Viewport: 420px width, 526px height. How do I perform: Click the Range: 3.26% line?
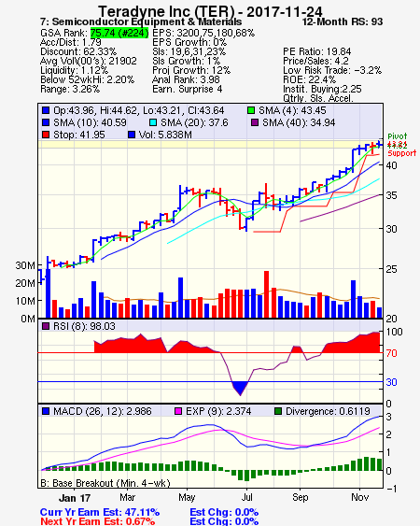pyautogui.click(x=70, y=90)
